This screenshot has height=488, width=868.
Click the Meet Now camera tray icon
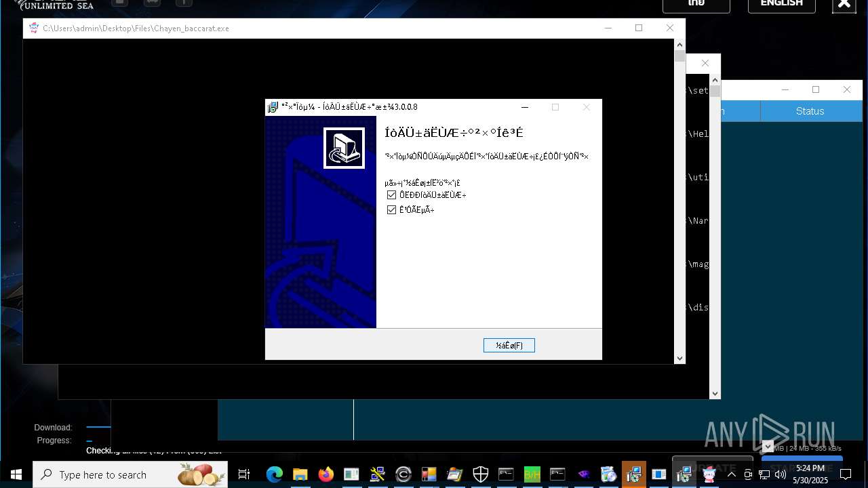point(748,474)
